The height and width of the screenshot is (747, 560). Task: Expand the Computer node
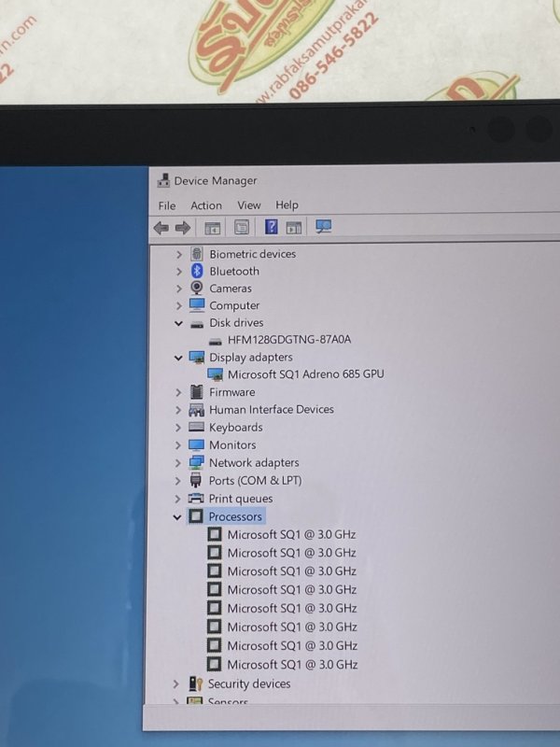click(179, 306)
